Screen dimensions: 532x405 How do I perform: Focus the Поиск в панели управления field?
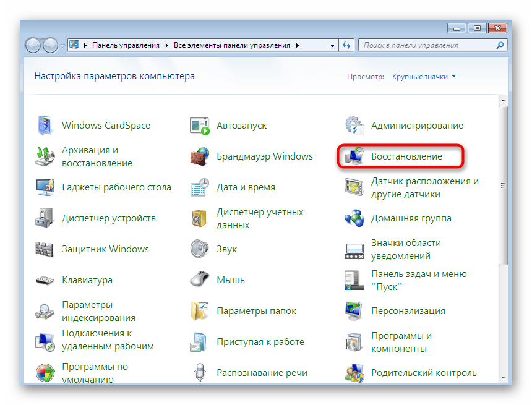click(432, 46)
